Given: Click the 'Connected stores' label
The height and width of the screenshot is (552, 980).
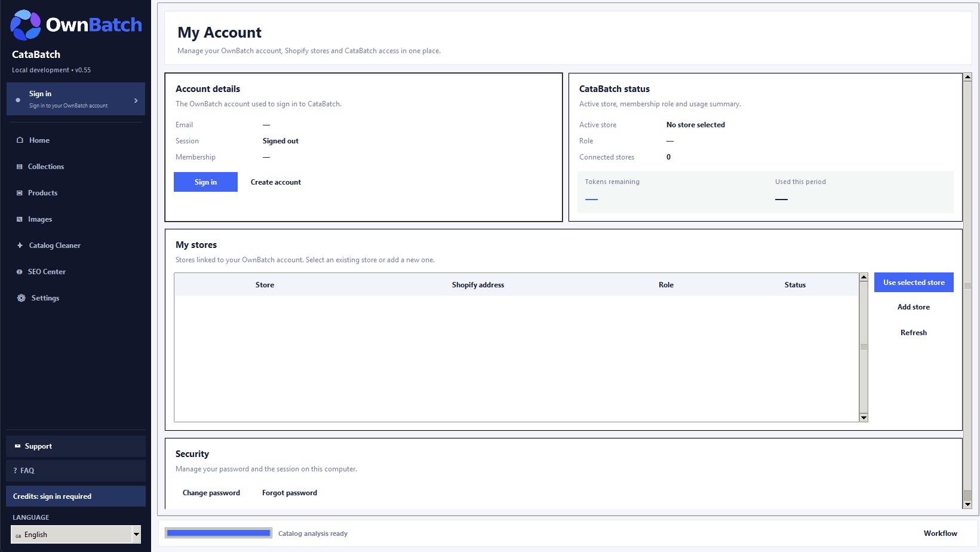Looking at the screenshot, I should click(x=607, y=157).
